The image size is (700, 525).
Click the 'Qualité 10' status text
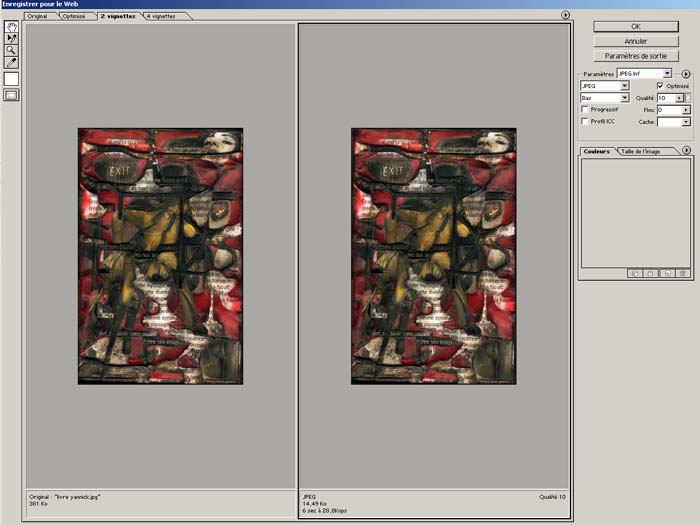552,497
